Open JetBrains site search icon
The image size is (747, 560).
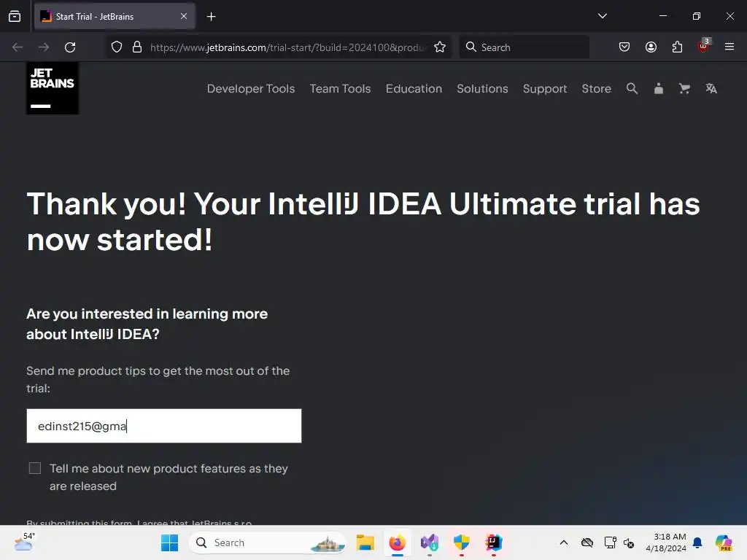tap(632, 88)
